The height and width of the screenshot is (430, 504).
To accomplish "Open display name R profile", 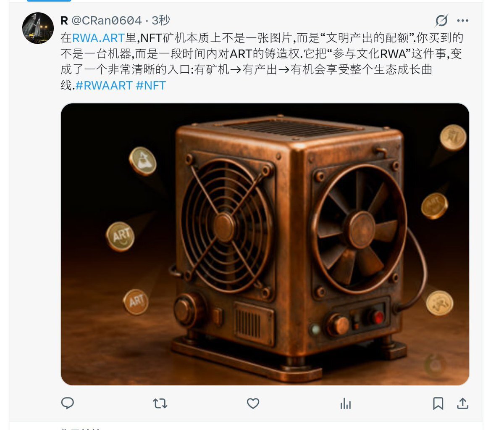I will click(64, 20).
